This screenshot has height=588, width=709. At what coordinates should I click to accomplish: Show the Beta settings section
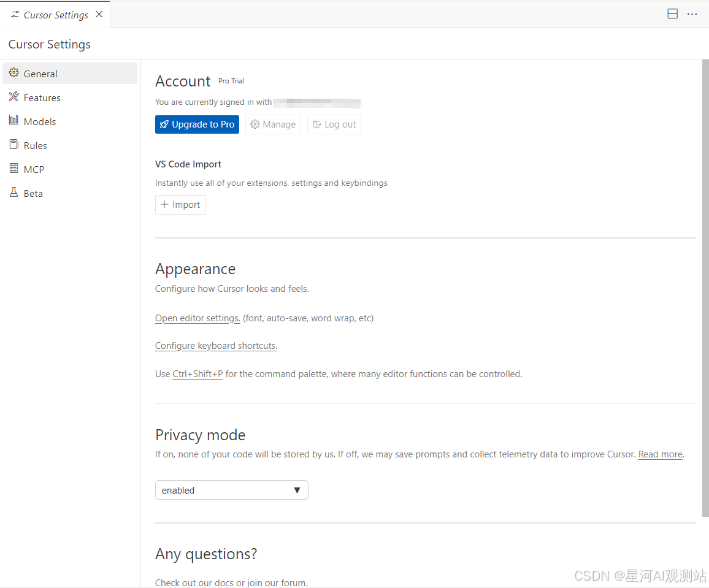(x=70, y=193)
